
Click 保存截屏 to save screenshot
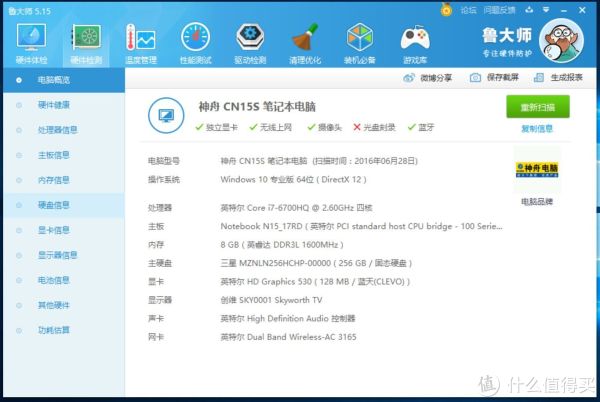click(x=494, y=78)
